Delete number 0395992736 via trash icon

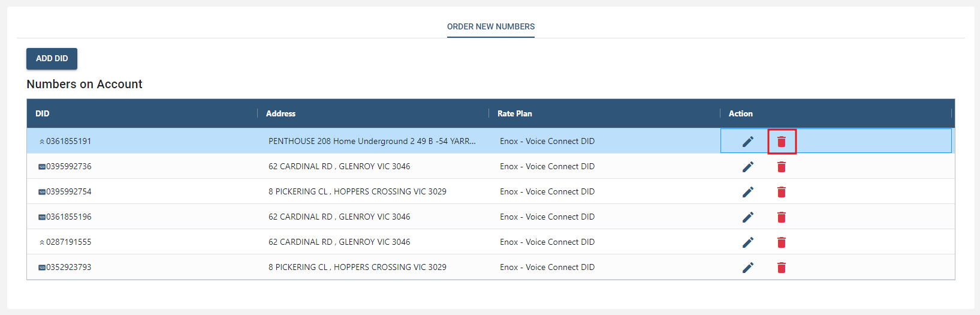[x=781, y=167]
